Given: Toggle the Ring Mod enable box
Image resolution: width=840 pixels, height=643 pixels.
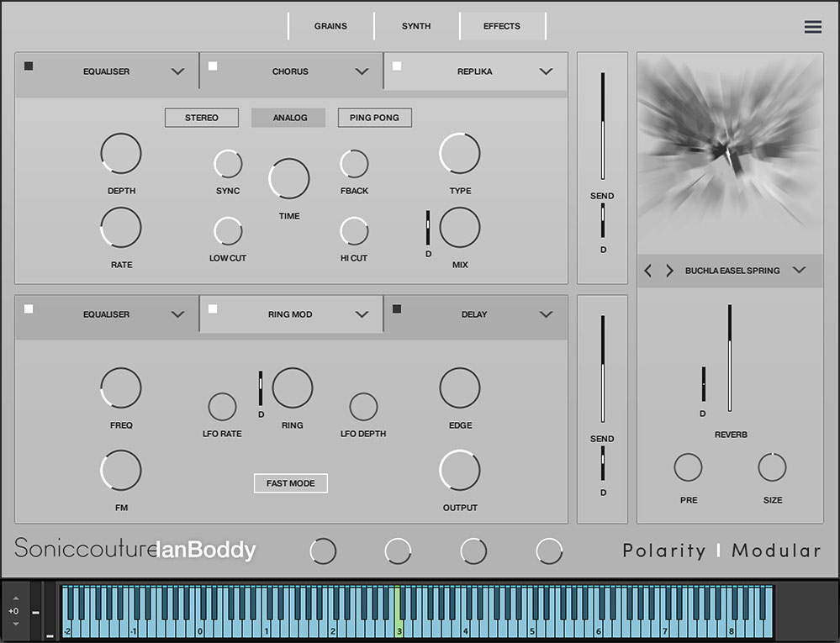Looking at the screenshot, I should [213, 309].
